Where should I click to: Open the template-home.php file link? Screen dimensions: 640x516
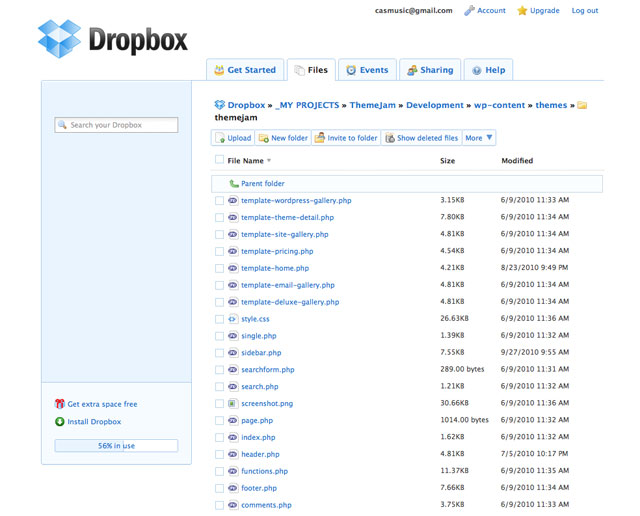point(275,268)
